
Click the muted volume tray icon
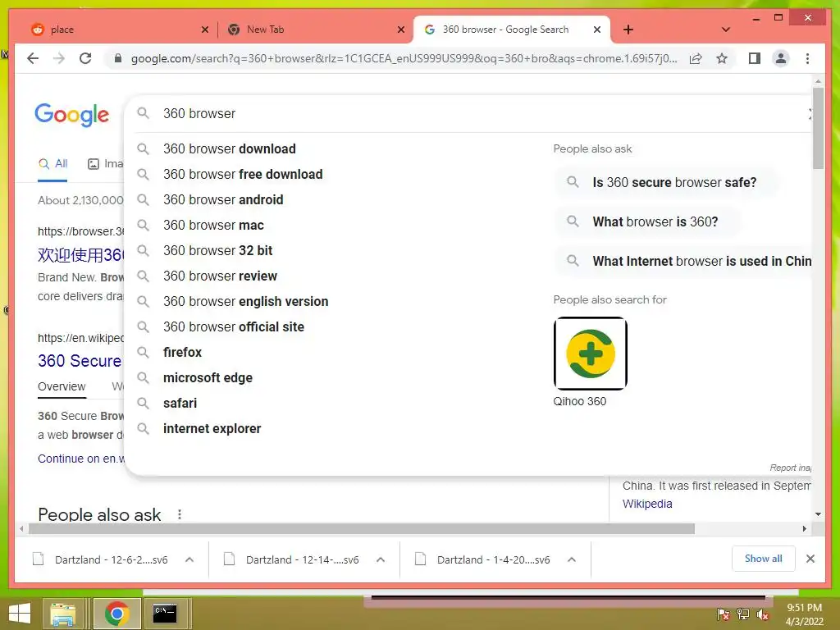(763, 614)
